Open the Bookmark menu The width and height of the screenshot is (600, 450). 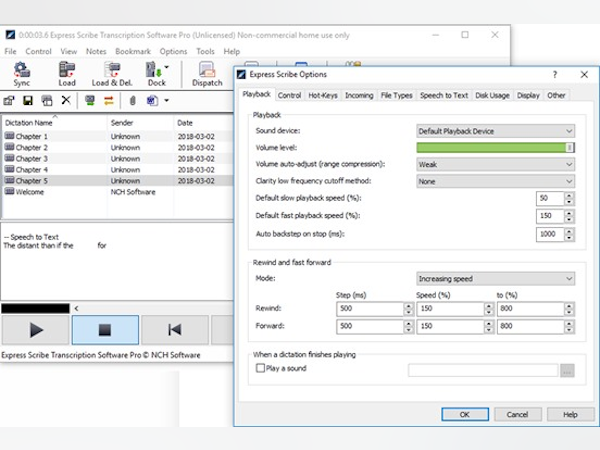pyautogui.click(x=132, y=51)
